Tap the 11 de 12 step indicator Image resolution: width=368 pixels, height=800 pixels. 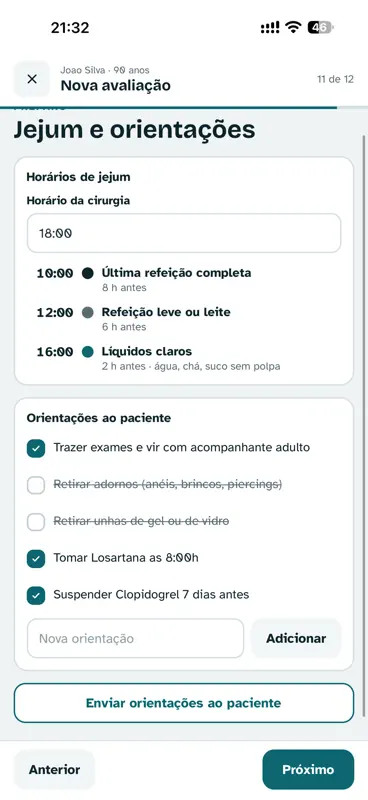coord(335,79)
